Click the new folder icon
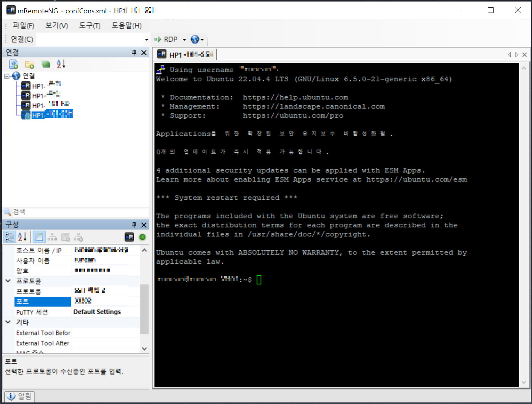532x404 pixels. pyautogui.click(x=29, y=64)
